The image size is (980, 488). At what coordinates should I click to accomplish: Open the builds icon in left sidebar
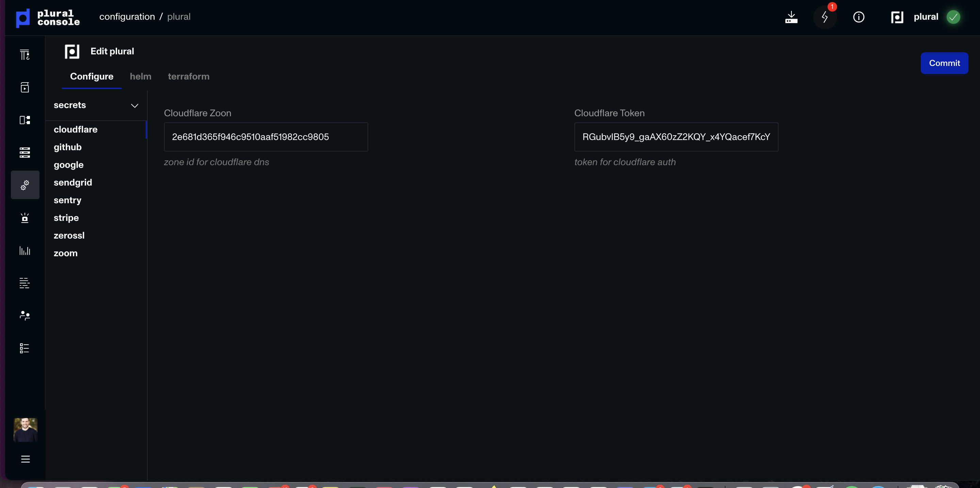click(x=25, y=55)
